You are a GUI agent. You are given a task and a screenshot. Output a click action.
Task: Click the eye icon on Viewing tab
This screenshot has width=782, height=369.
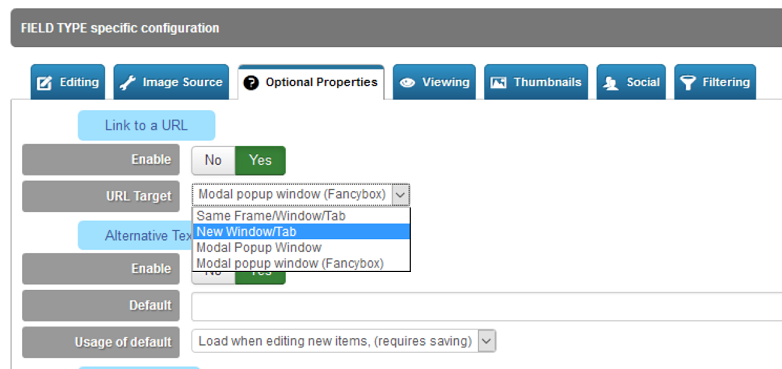(407, 83)
